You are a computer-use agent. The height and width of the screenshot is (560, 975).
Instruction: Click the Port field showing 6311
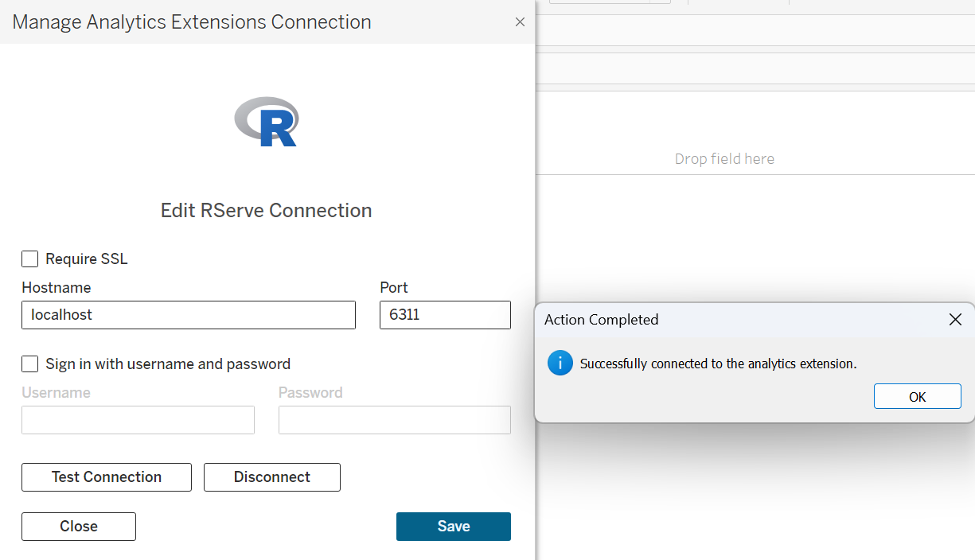pos(445,315)
